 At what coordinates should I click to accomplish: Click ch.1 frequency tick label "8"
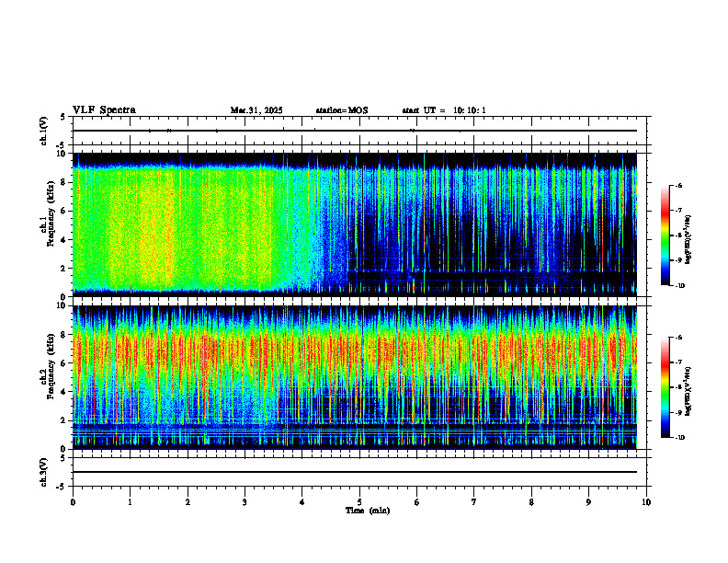[x=63, y=182]
